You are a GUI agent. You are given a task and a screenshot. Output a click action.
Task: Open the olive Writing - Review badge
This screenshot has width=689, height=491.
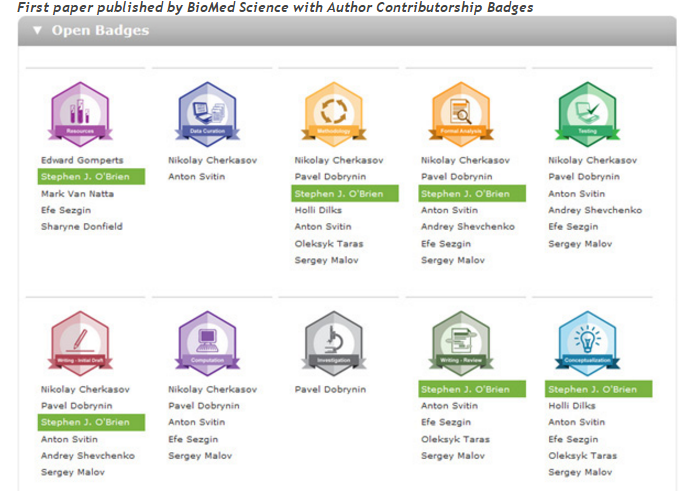coord(461,343)
